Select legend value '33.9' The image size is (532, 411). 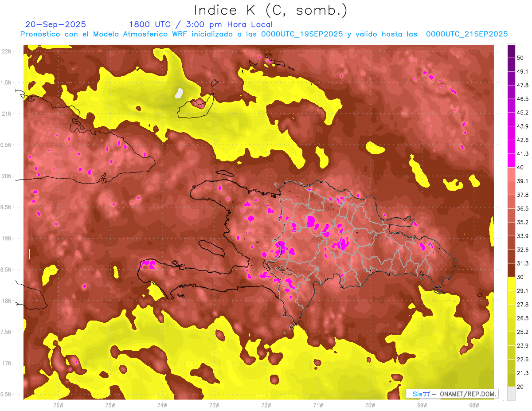coord(523,236)
